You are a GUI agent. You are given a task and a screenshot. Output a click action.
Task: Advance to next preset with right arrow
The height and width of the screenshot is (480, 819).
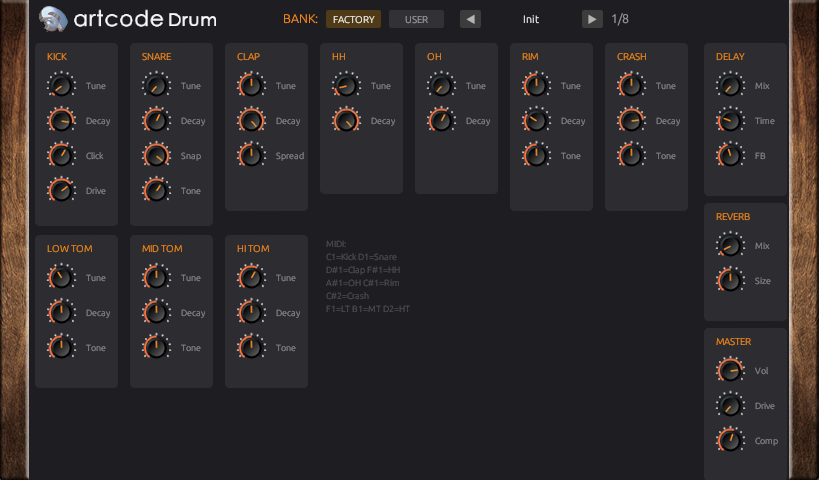click(x=592, y=19)
